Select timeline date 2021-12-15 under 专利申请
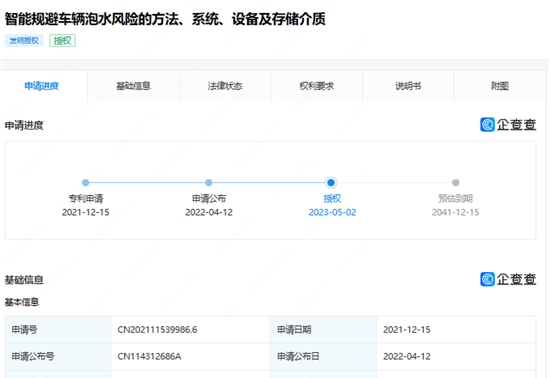The image size is (550, 378). click(x=86, y=212)
